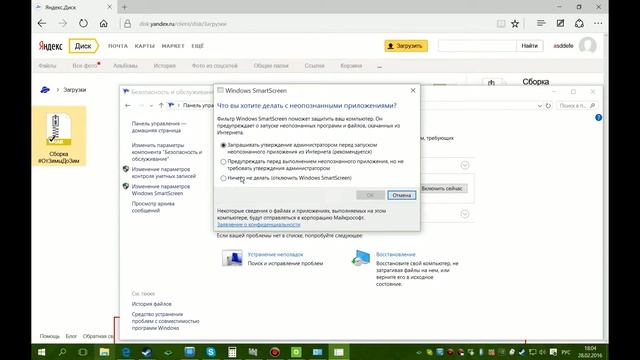This screenshot has height=360, width=640.
Task: Open 'Изменение параметров Windows SmartScreen' link
Action: pos(161,190)
